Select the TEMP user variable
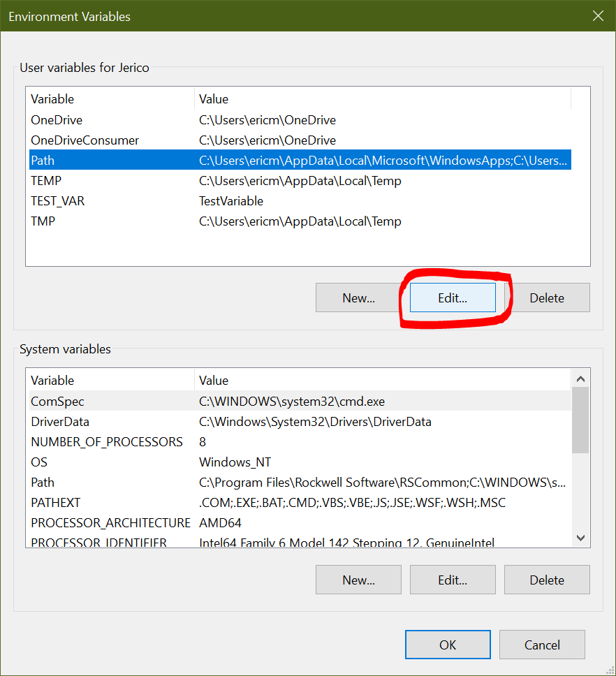The height and width of the screenshot is (676, 616). [x=46, y=181]
